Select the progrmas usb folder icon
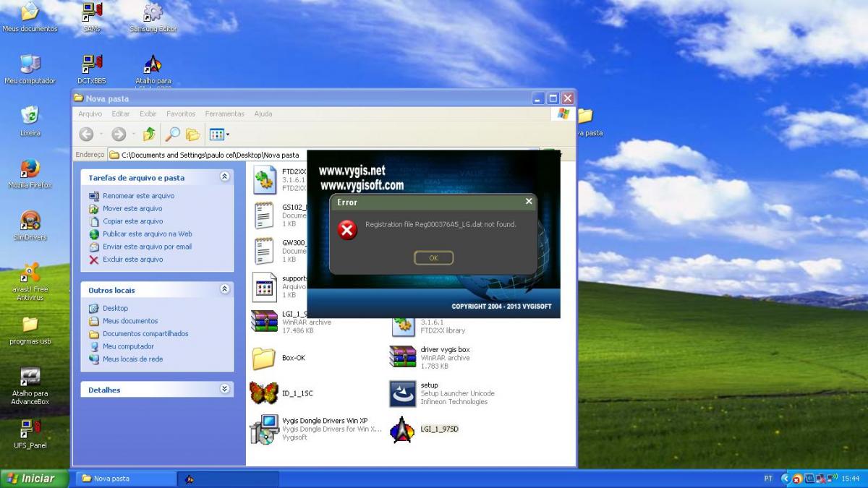 pyautogui.click(x=30, y=324)
